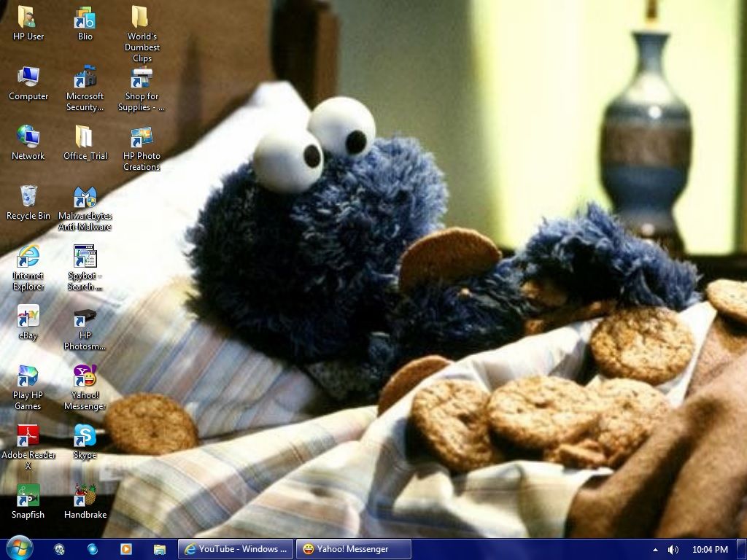Show hidden system tray icons arrow
This screenshot has width=747, height=560.
coord(656,550)
